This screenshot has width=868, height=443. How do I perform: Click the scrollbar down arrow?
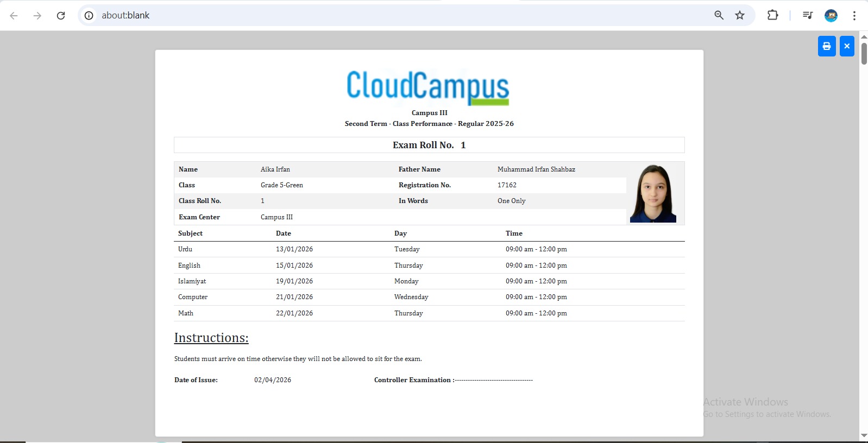(864, 435)
